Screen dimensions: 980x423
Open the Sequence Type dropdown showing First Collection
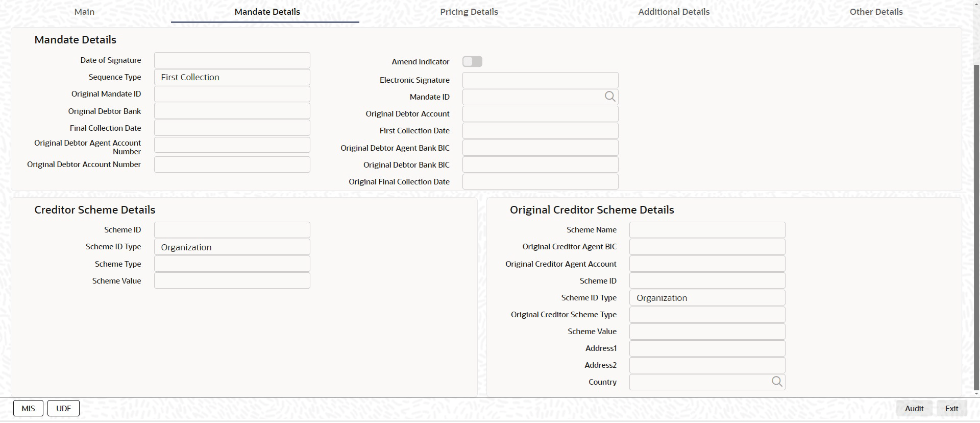(x=232, y=77)
